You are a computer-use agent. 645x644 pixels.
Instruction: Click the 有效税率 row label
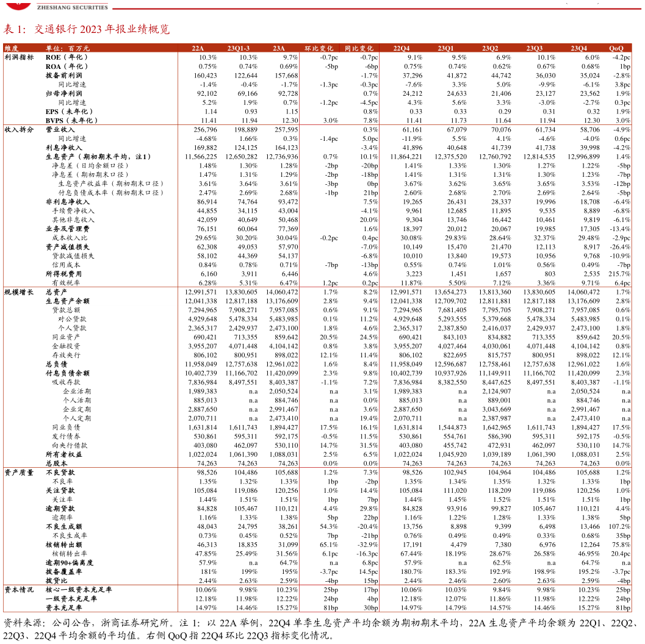[66, 283]
